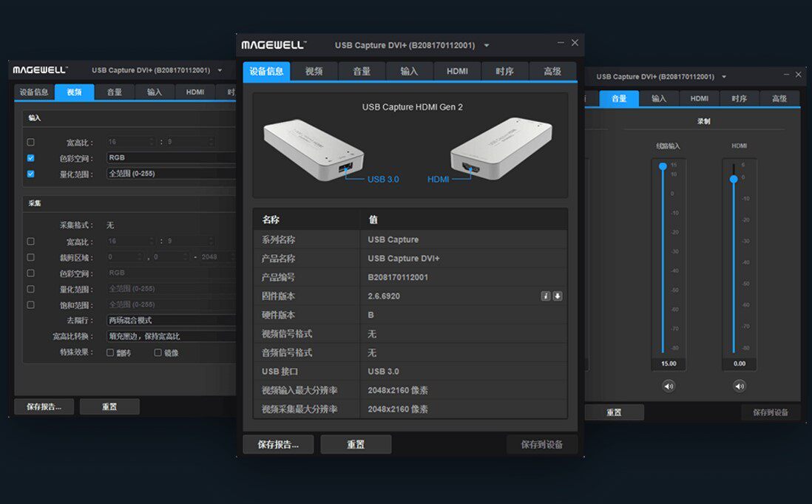
Task: Open 时序 tab in right window
Action: [x=739, y=98]
